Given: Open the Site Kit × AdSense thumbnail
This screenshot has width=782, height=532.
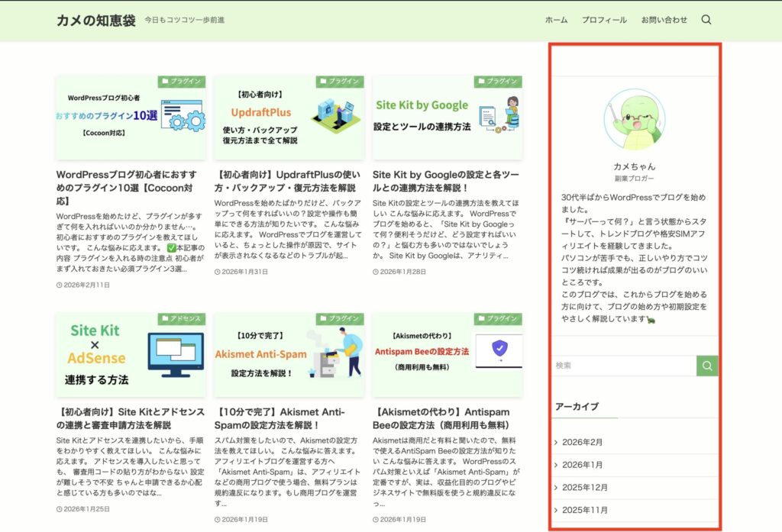Looking at the screenshot, I should (x=131, y=355).
